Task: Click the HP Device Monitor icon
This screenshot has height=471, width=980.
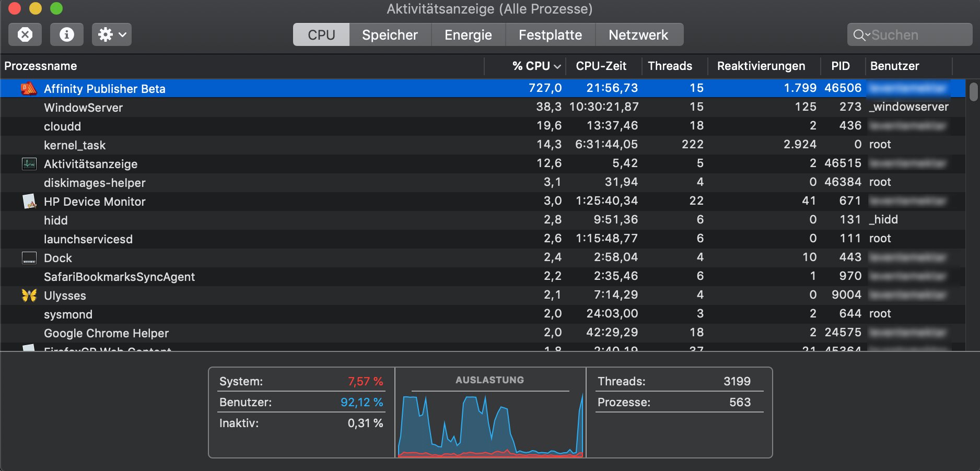Action: tap(30, 201)
